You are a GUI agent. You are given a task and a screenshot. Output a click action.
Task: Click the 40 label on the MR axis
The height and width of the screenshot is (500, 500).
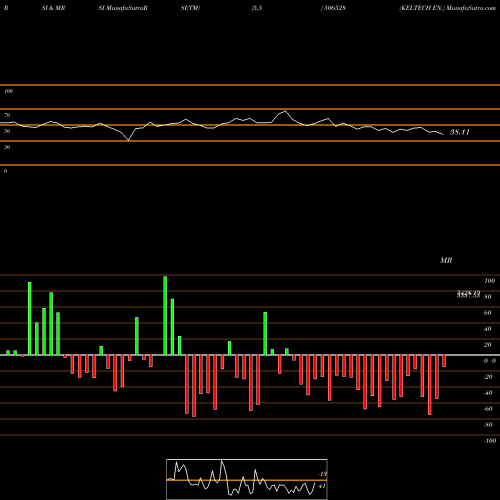[x=488, y=329]
